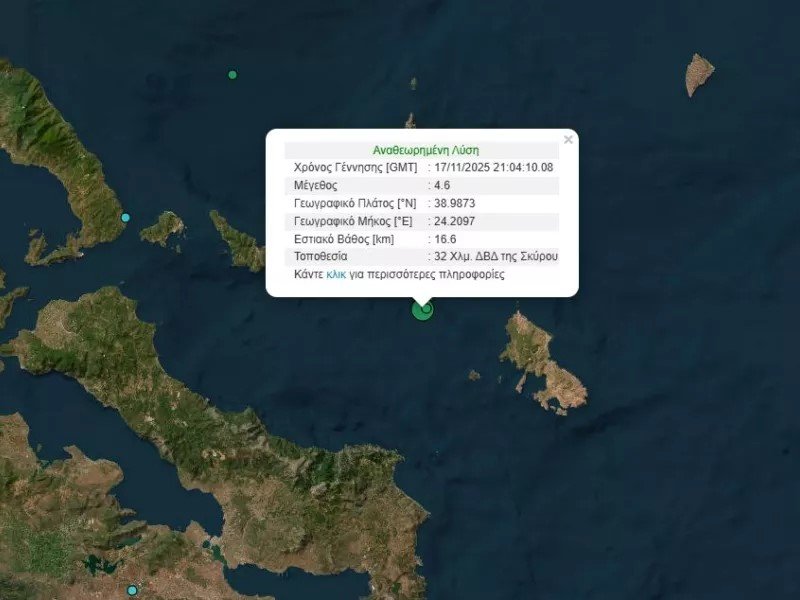Select the cyan earthquake dot near left peninsula
Screen dimensions: 800x600
(126, 218)
